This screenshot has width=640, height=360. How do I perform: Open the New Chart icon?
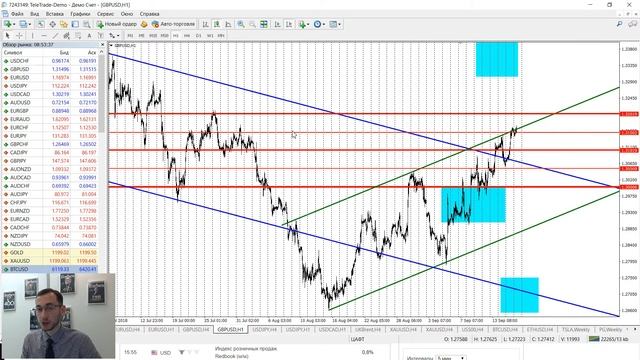tap(8, 24)
